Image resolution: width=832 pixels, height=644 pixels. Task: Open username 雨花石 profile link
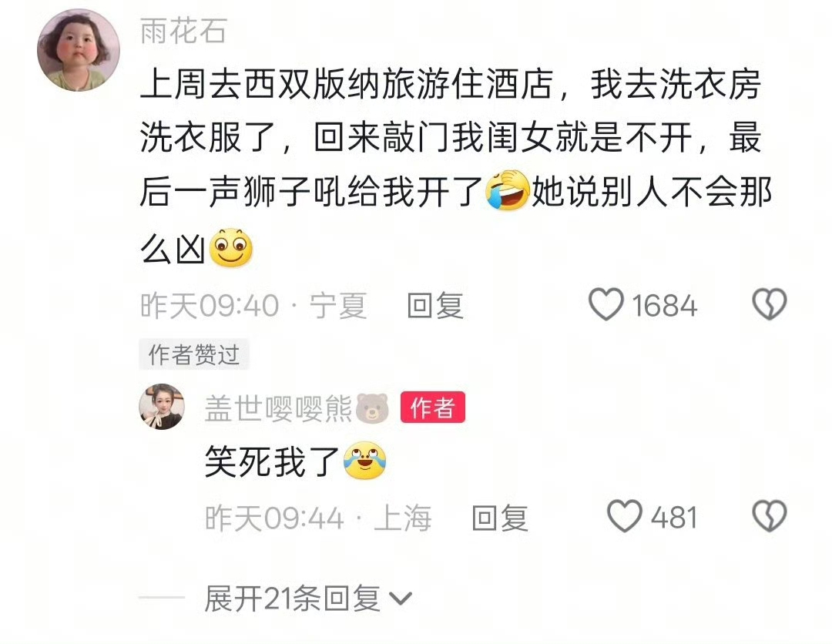click(183, 31)
